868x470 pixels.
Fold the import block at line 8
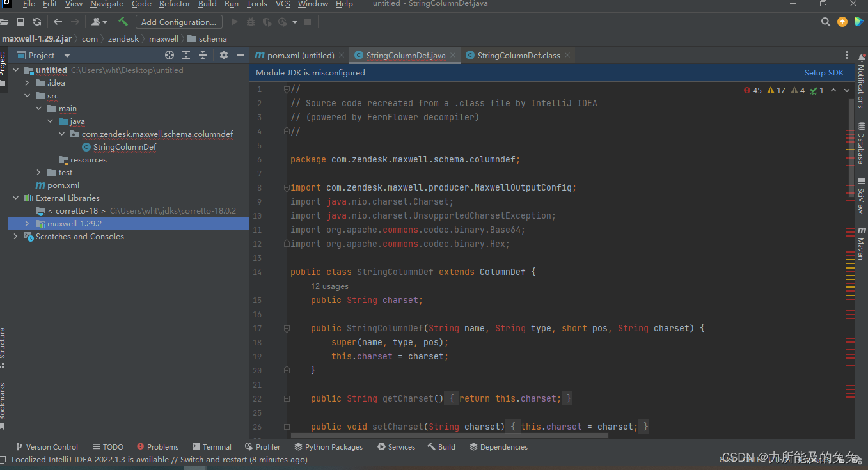coord(287,187)
